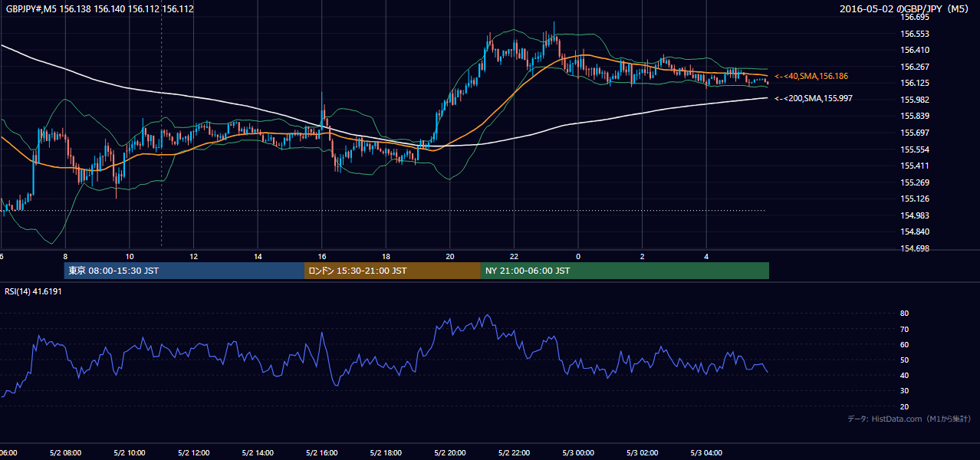Click price axis value 155.839
Viewport: 980px width, 460px height.
tap(915, 117)
